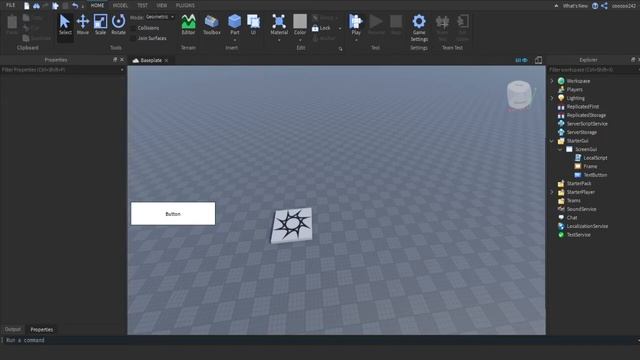640x360 pixels.
Task: Open the Terrain Editor
Action: pos(188,25)
